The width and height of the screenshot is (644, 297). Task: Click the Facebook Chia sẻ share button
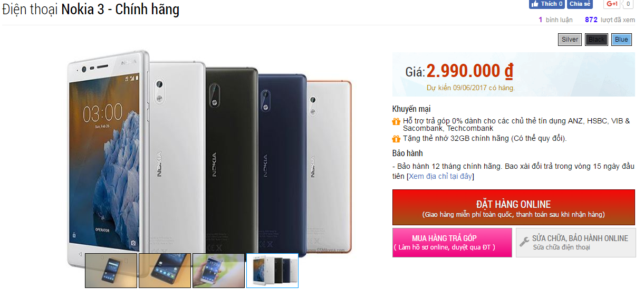pos(580,4)
